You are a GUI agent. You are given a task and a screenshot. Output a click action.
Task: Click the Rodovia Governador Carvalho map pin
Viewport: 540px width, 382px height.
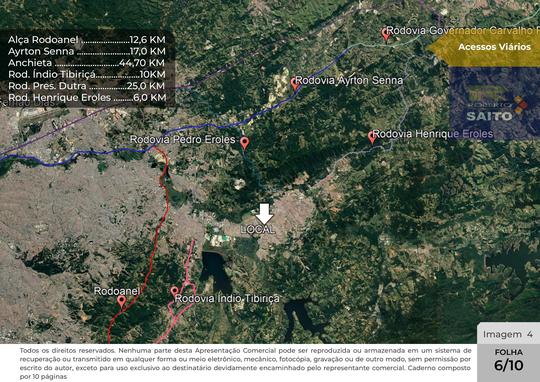click(385, 34)
